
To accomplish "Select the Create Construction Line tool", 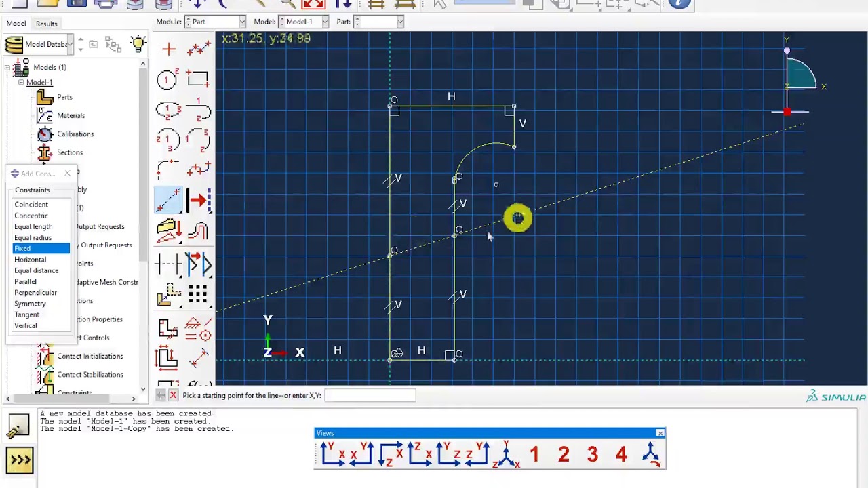I will pos(168,200).
